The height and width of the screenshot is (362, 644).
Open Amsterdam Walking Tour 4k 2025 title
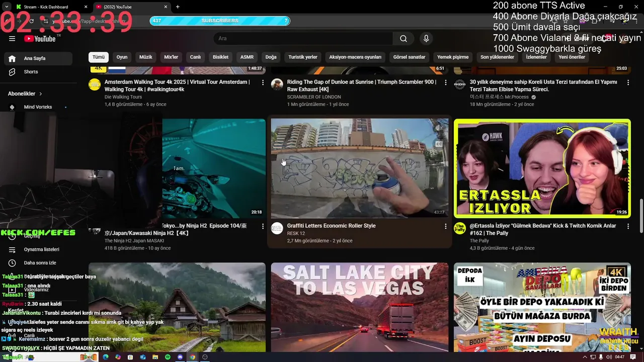[177, 85]
